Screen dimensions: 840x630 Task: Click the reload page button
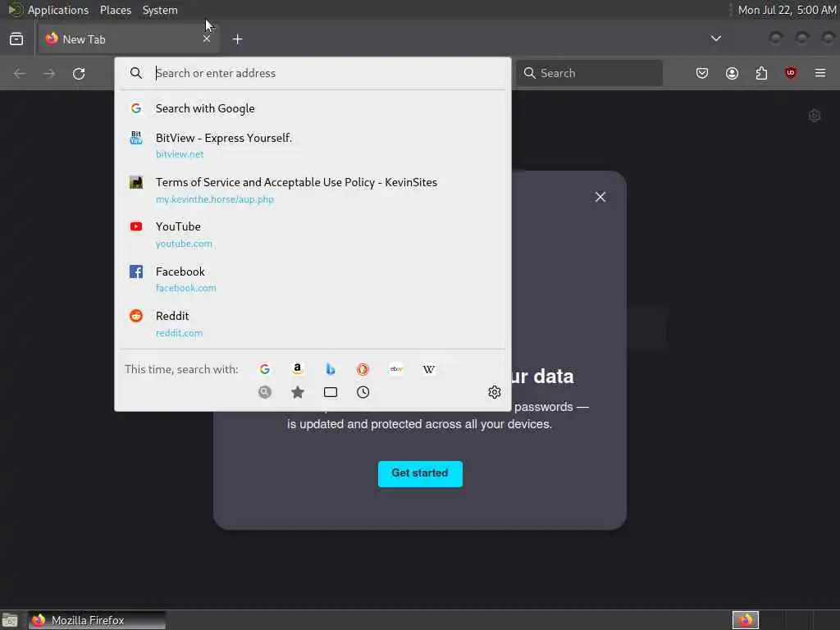79,73
